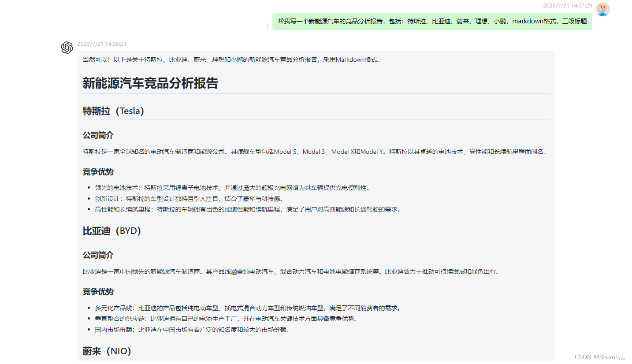Click 竞争优势 subheading under 比亚迪

(x=98, y=292)
